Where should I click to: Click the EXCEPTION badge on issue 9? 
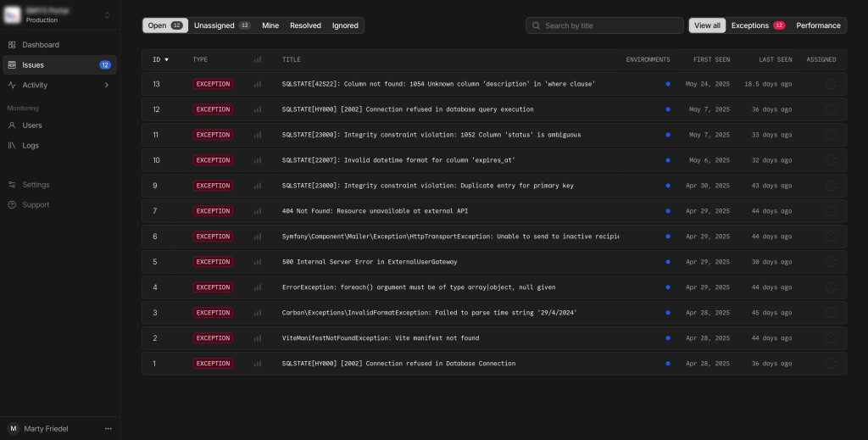point(213,186)
